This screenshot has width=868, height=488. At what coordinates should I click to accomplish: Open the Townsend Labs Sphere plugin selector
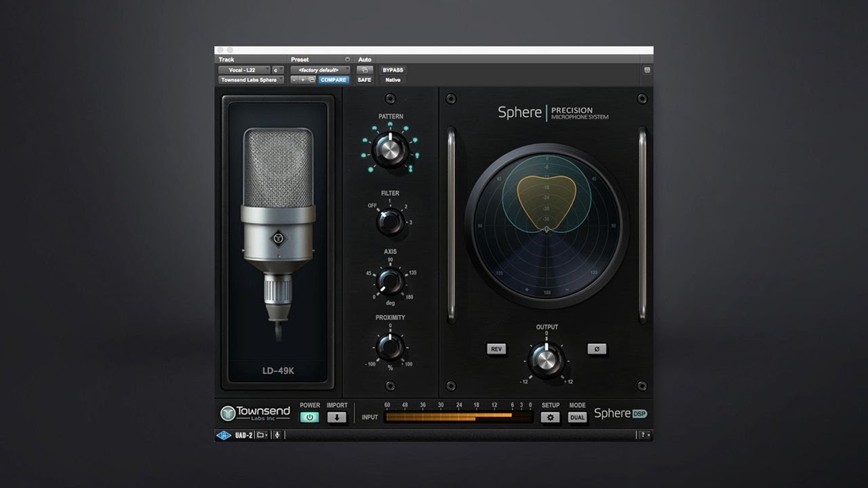pyautogui.click(x=252, y=80)
